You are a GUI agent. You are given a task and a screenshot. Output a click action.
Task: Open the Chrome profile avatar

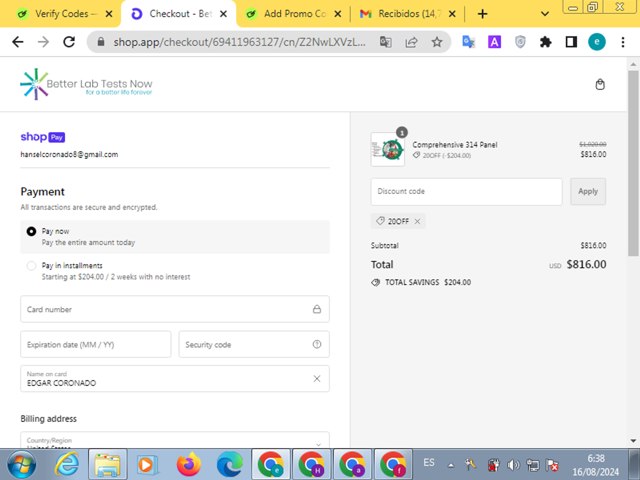click(x=597, y=42)
